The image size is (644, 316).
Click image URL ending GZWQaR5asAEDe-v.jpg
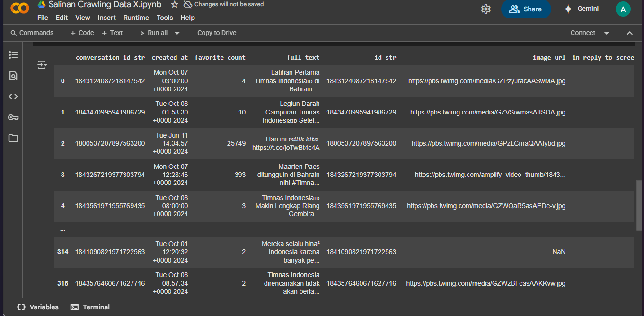point(486,206)
